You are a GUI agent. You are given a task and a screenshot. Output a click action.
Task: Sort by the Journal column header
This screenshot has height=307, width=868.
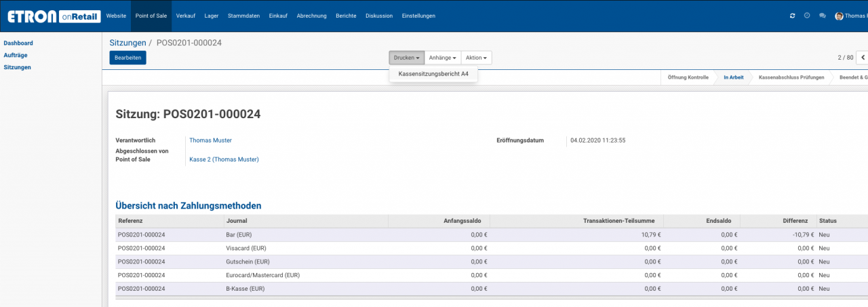pyautogui.click(x=306, y=221)
